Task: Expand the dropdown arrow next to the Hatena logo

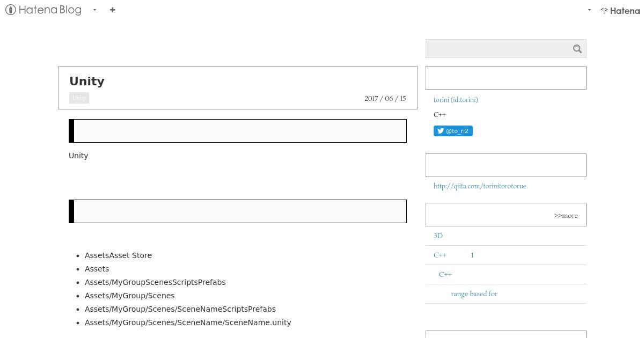Action: pyautogui.click(x=589, y=10)
